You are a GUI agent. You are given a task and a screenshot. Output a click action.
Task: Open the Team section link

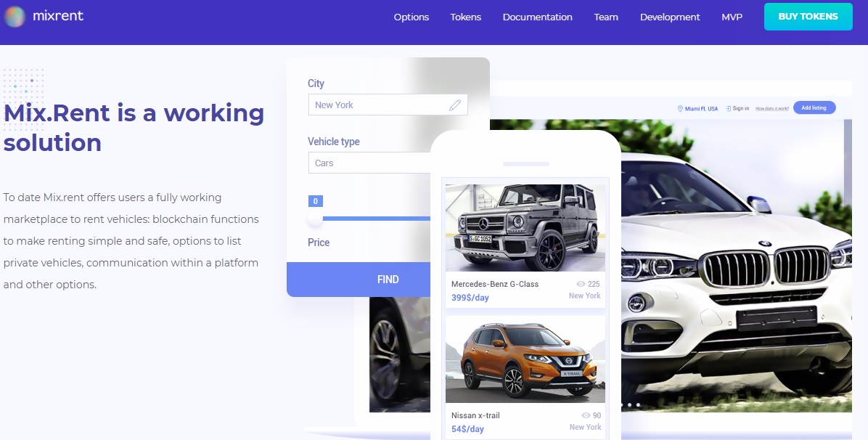[606, 17]
